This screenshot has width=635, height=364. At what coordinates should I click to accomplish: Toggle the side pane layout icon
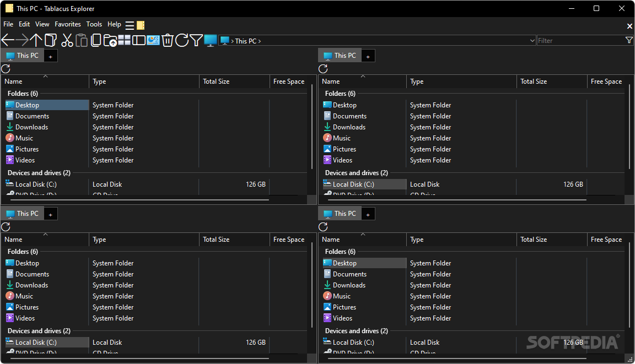[138, 40]
